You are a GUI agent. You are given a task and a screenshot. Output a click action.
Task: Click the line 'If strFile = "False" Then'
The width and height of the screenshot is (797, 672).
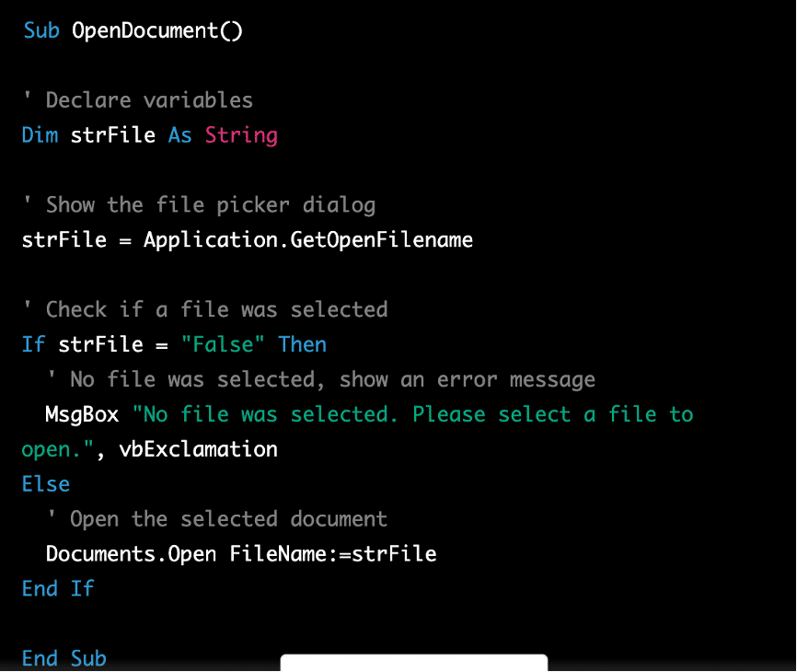point(174,344)
